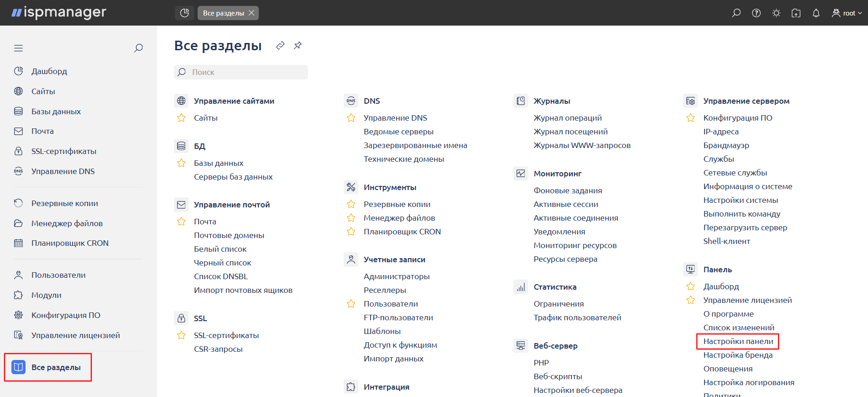The image size is (868, 397).
Task: Go to Брандмауэр under Управление сервером
Action: (726, 145)
